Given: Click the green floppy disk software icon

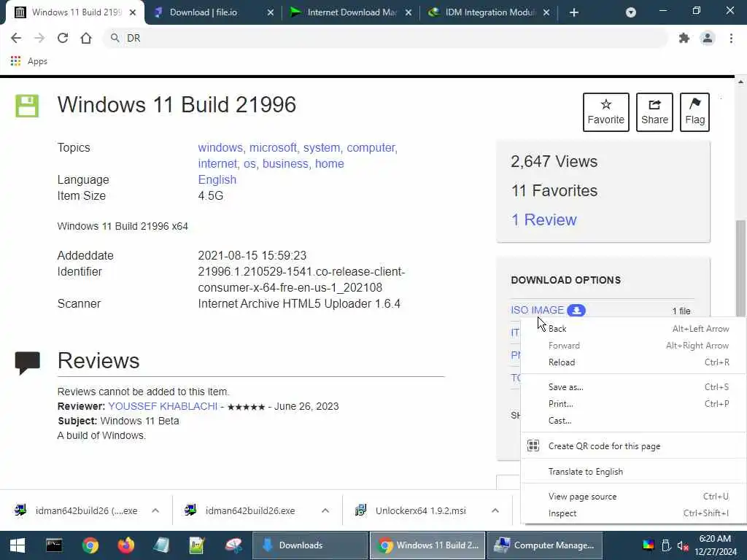Looking at the screenshot, I should pos(27,106).
